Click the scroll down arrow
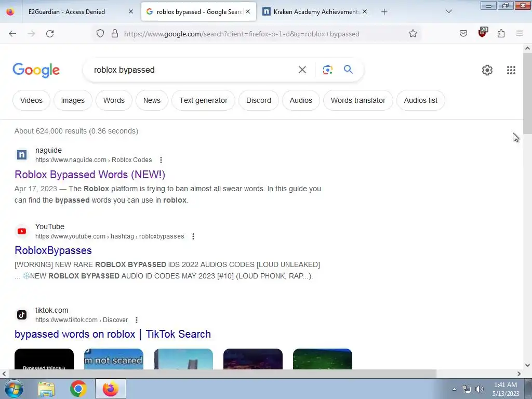532x399 pixels. point(527,365)
